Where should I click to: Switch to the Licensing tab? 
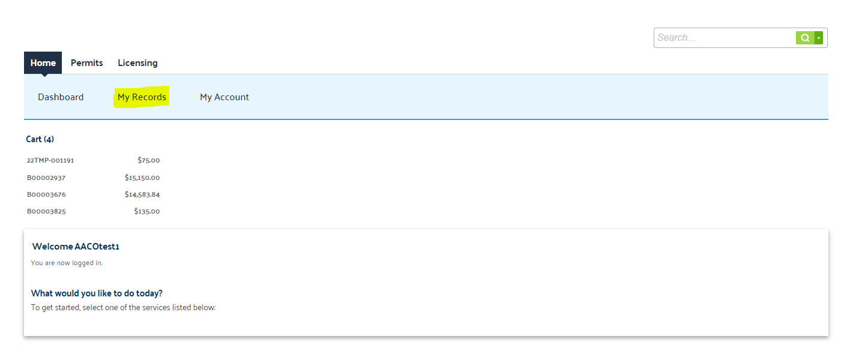coord(137,63)
